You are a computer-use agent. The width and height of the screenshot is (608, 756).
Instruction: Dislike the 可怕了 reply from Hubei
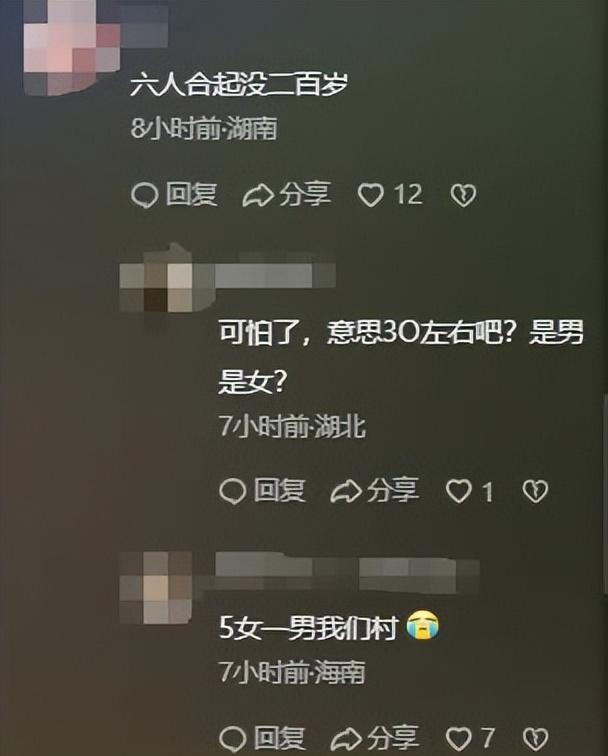tap(535, 491)
